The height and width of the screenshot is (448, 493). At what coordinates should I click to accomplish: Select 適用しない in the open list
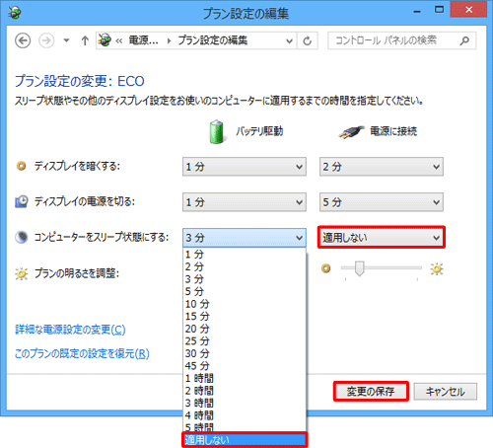[x=245, y=440]
